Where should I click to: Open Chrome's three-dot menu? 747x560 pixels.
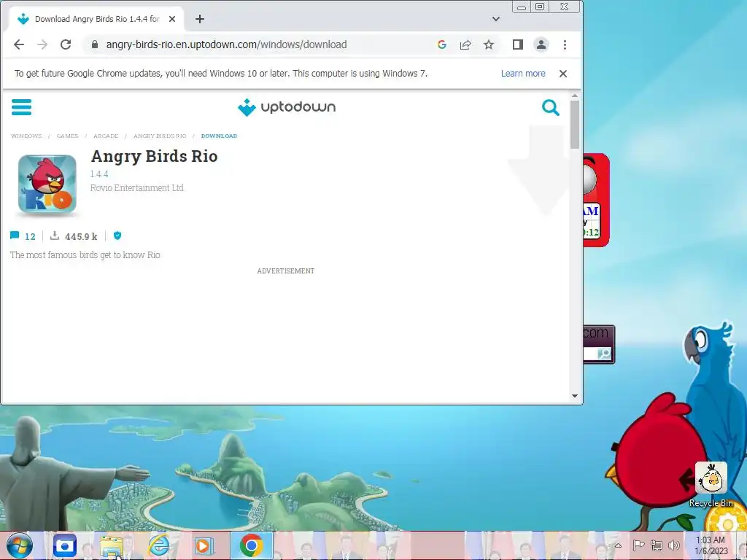pos(565,44)
